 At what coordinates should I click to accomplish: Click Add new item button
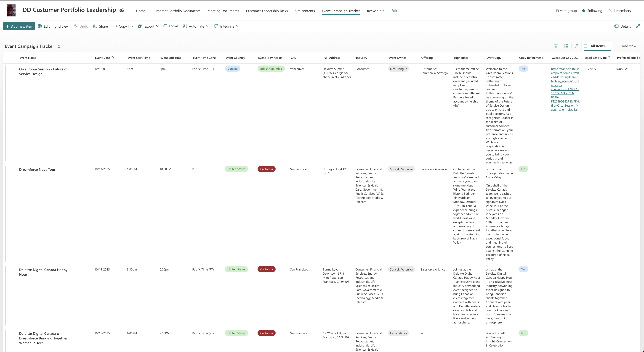click(x=19, y=26)
